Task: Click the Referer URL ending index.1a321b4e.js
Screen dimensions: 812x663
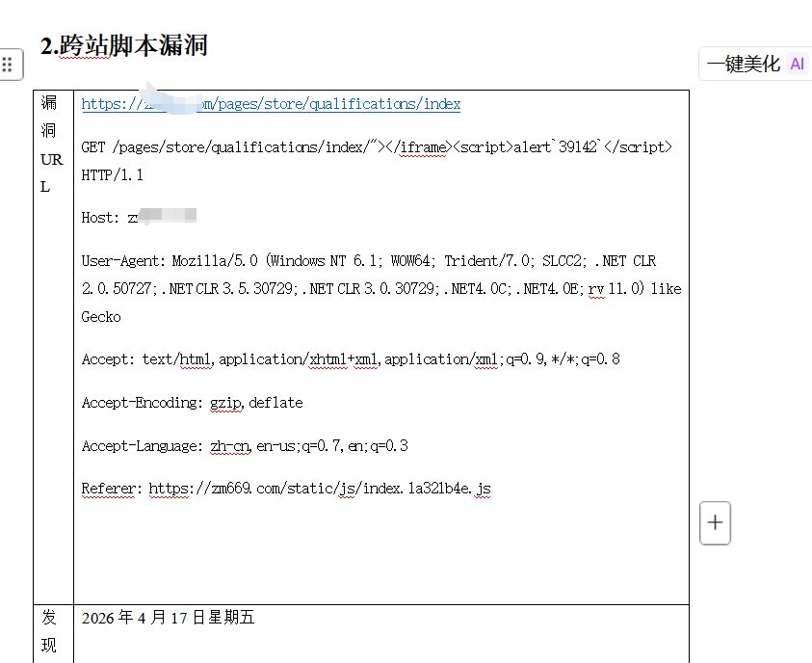Action: coord(320,489)
